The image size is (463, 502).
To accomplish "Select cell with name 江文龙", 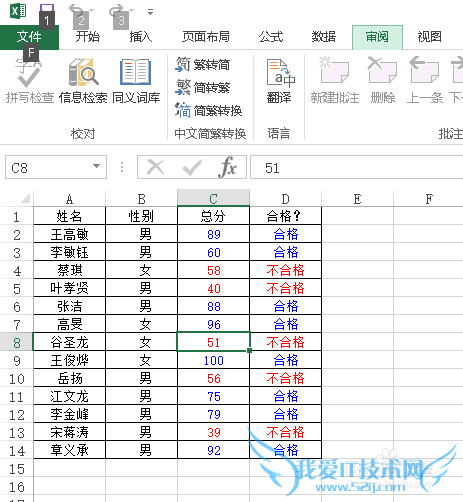I will coord(69,396).
